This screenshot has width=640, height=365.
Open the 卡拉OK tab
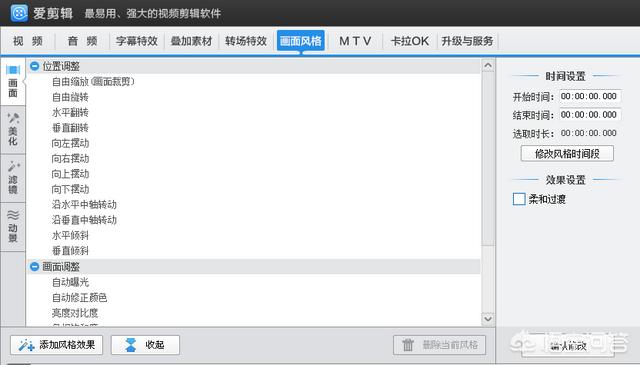[410, 41]
